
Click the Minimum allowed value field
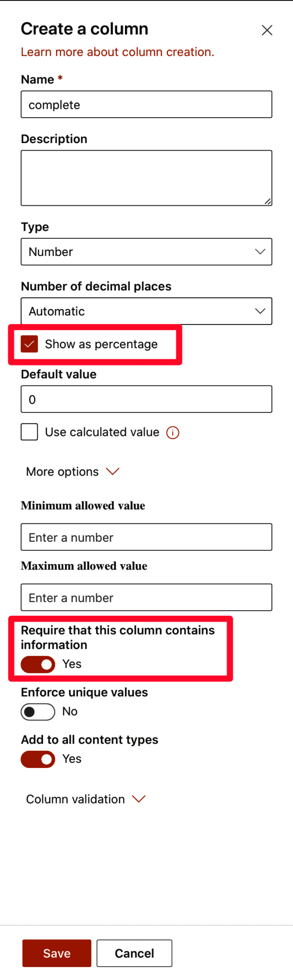[146, 537]
